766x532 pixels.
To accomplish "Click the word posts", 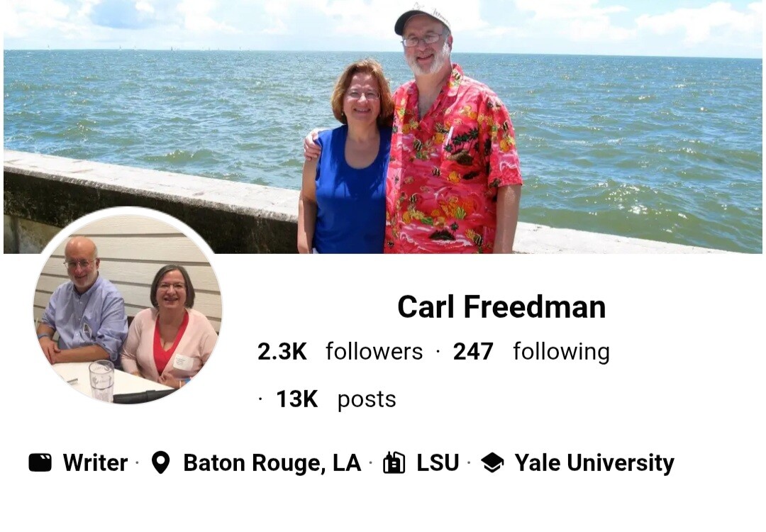I will 367,400.
